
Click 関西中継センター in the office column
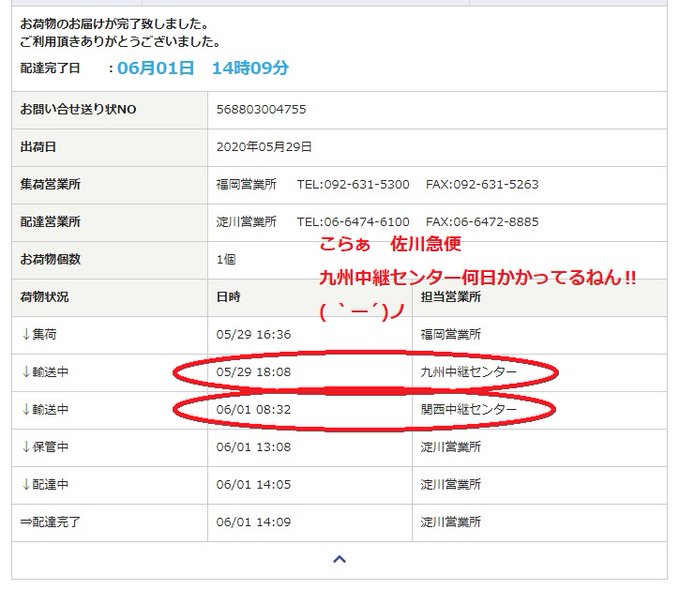(x=469, y=410)
